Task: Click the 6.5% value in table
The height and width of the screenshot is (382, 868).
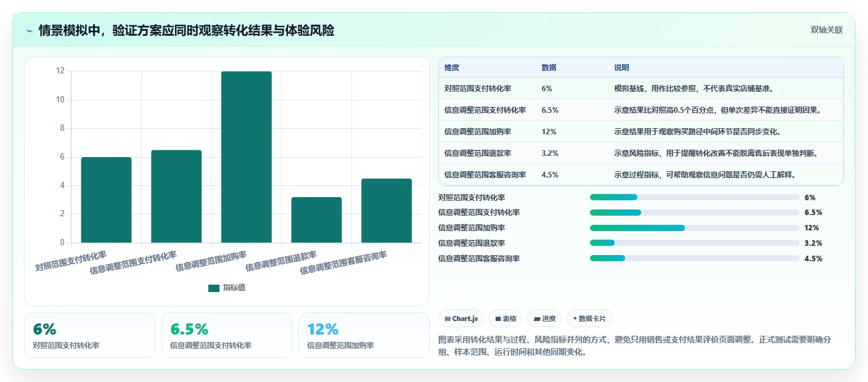Action: [550, 110]
